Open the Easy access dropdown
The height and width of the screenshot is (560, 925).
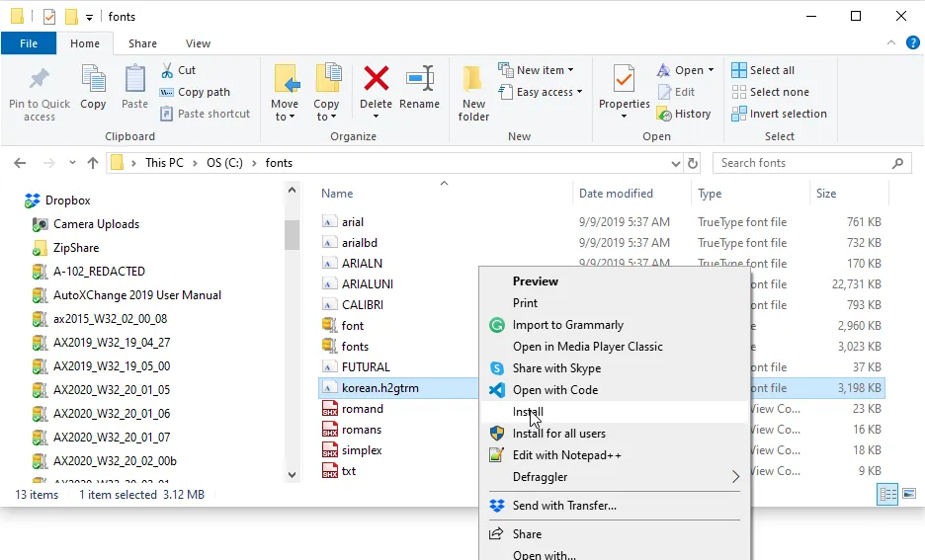(x=541, y=92)
